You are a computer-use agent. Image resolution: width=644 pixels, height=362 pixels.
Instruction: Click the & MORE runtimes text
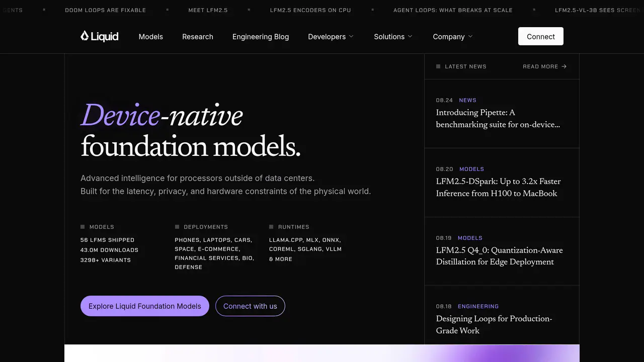click(280, 259)
